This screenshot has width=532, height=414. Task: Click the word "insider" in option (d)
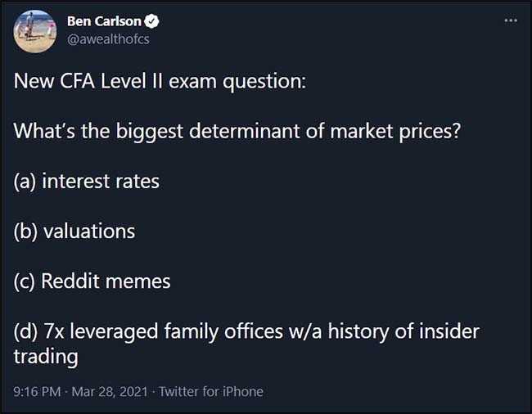450,331
